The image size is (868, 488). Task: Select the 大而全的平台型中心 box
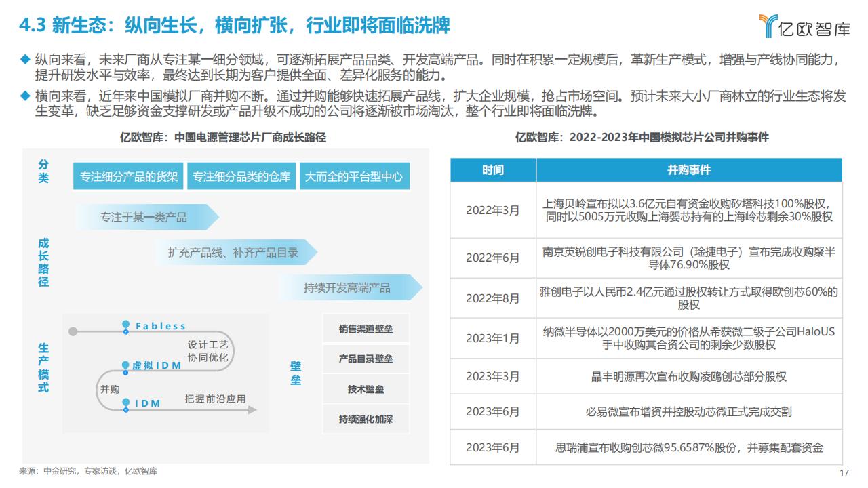click(x=354, y=176)
